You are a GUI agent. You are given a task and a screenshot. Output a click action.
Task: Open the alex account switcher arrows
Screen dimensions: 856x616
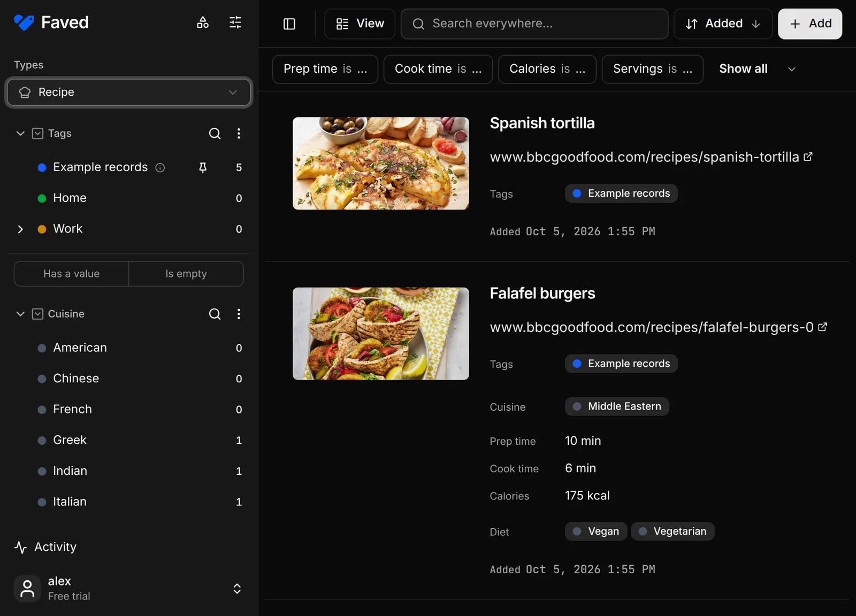tap(237, 589)
